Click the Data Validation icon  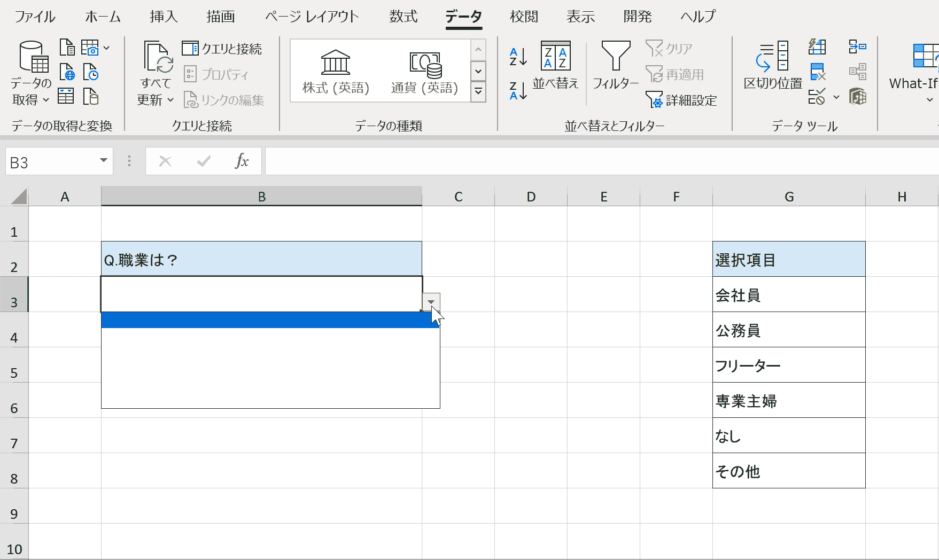click(817, 97)
